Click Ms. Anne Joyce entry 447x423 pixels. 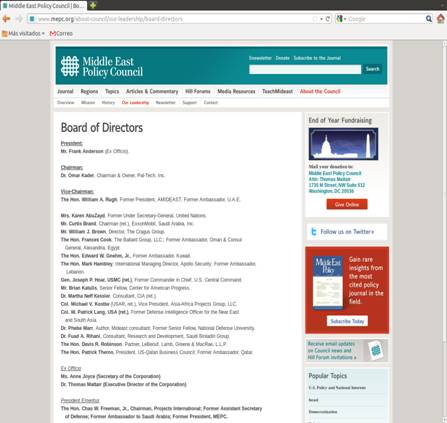[111, 376]
